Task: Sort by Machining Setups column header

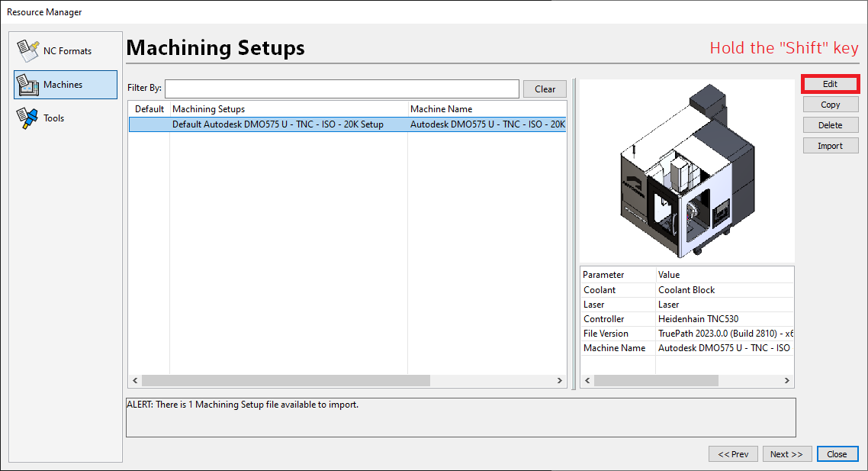Action: click(288, 109)
